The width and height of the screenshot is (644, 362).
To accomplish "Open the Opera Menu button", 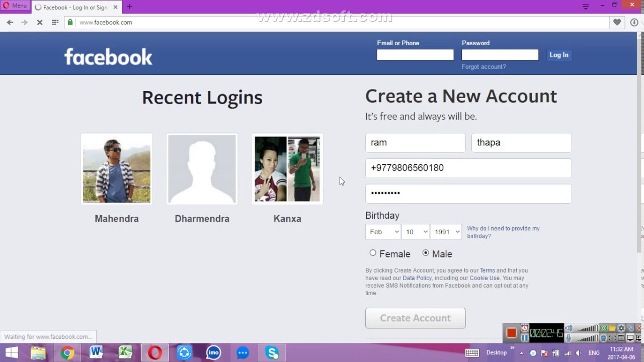I will 15,6.
